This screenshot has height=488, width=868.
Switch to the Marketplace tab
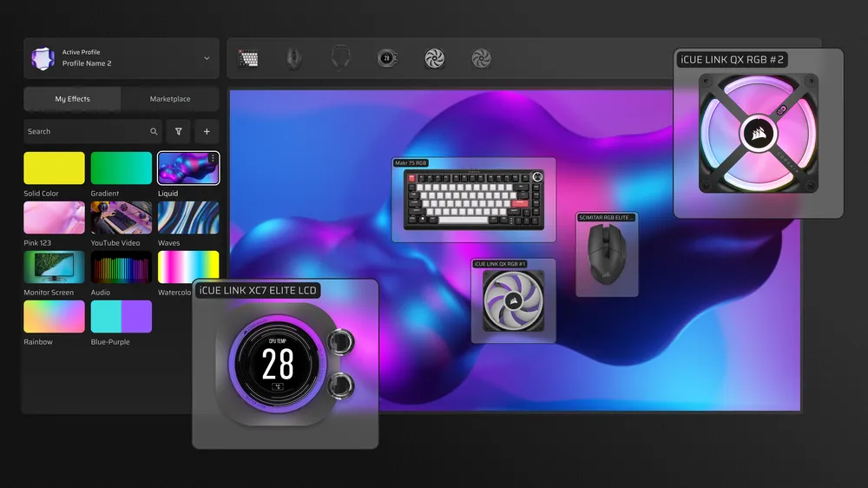[170, 99]
